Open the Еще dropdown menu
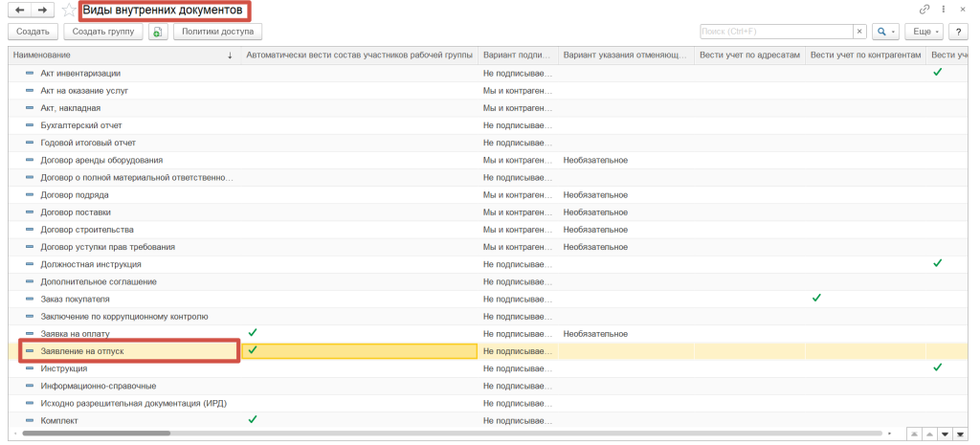This screenshot has height=445, width=980. pos(925,32)
